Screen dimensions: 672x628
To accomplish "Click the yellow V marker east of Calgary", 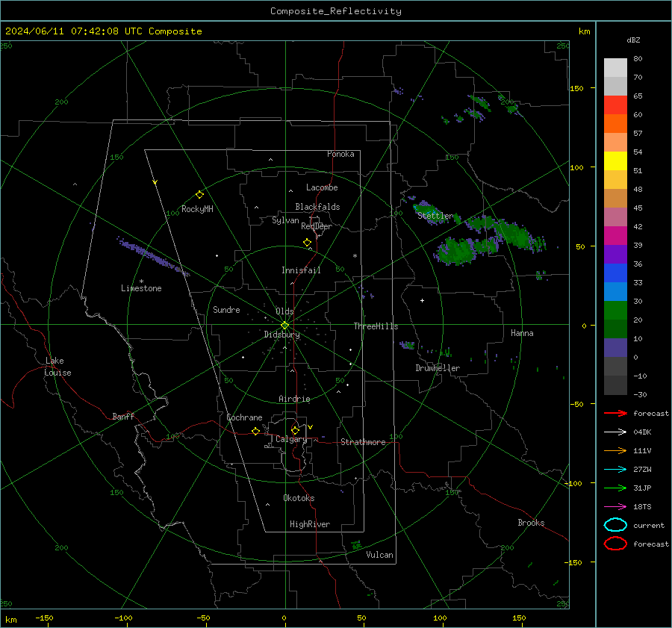I will click(310, 427).
